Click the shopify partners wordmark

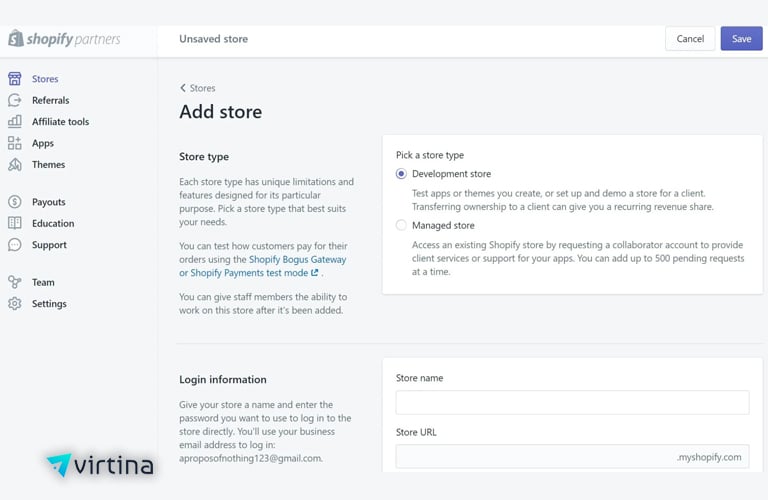click(73, 39)
